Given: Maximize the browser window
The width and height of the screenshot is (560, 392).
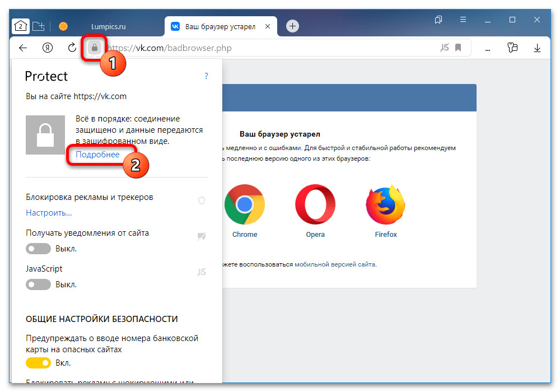Looking at the screenshot, I should click(x=512, y=20).
